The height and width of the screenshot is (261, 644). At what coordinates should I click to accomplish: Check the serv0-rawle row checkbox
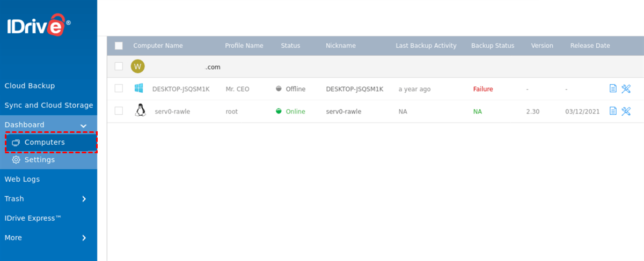pyautogui.click(x=119, y=111)
